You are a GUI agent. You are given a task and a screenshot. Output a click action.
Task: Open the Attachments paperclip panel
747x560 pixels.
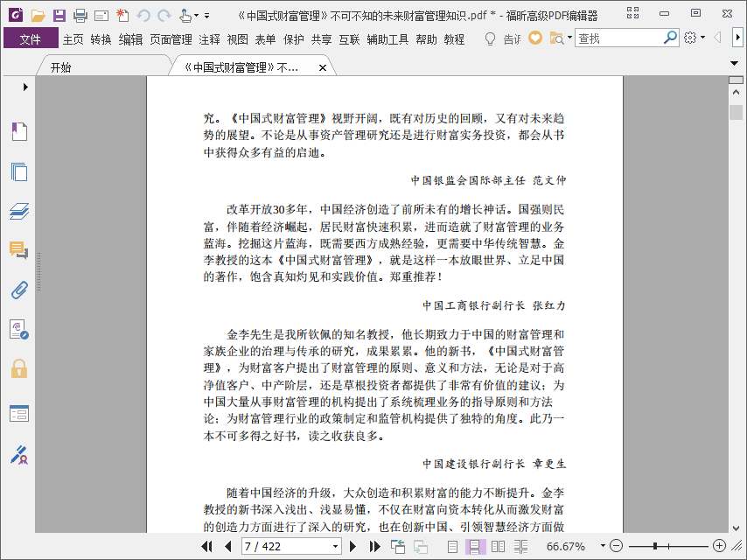click(x=19, y=290)
